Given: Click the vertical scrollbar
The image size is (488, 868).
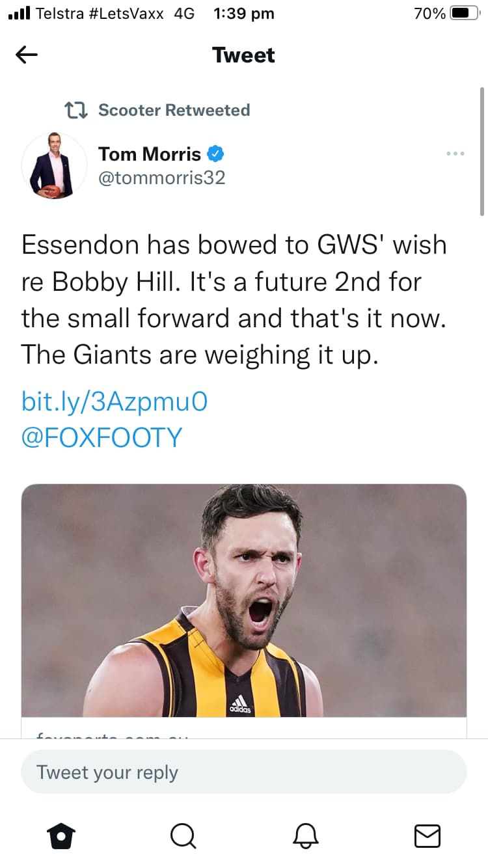Looking at the screenshot, I should (x=481, y=151).
